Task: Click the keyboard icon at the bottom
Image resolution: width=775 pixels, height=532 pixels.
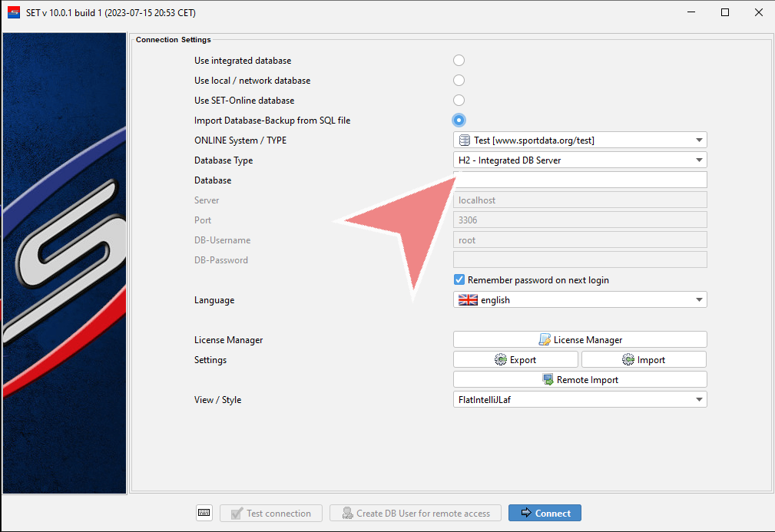Action: (x=204, y=513)
